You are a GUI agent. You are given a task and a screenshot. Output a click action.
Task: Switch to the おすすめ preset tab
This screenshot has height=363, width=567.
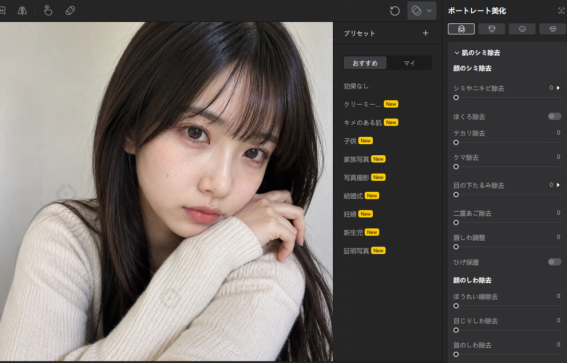click(x=365, y=63)
